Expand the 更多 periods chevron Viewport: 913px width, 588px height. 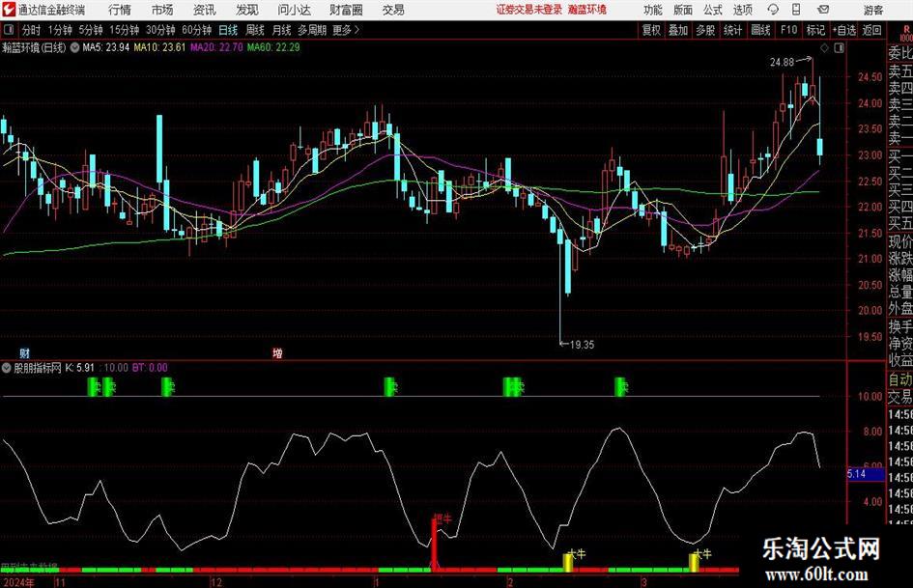tap(357, 30)
